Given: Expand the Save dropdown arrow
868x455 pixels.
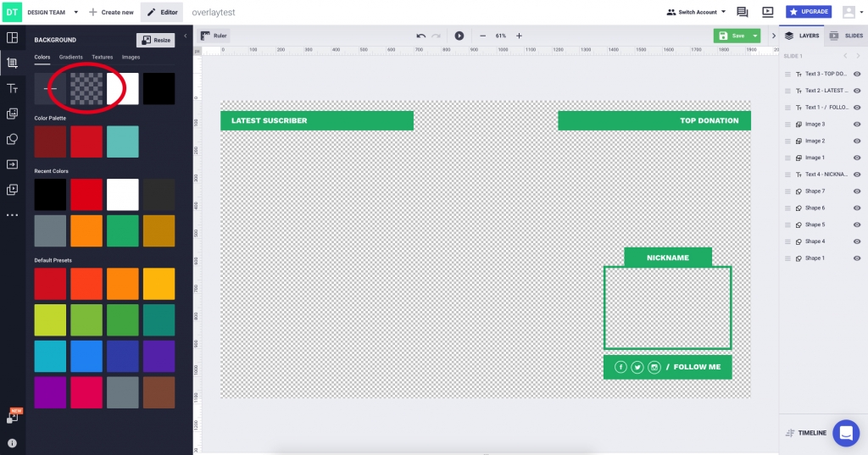Looking at the screenshot, I should coord(754,36).
